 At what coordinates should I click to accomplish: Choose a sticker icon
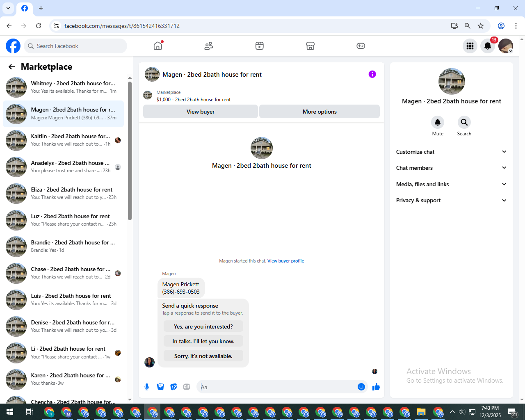(174, 387)
